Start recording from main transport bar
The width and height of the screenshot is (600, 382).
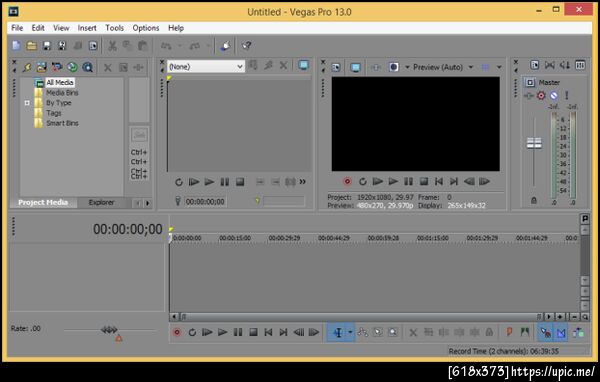[x=177, y=332]
